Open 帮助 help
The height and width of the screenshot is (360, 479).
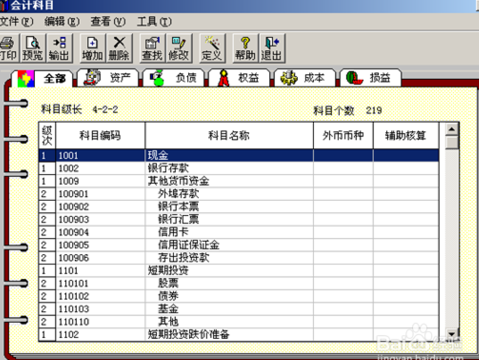pyautogui.click(x=245, y=48)
